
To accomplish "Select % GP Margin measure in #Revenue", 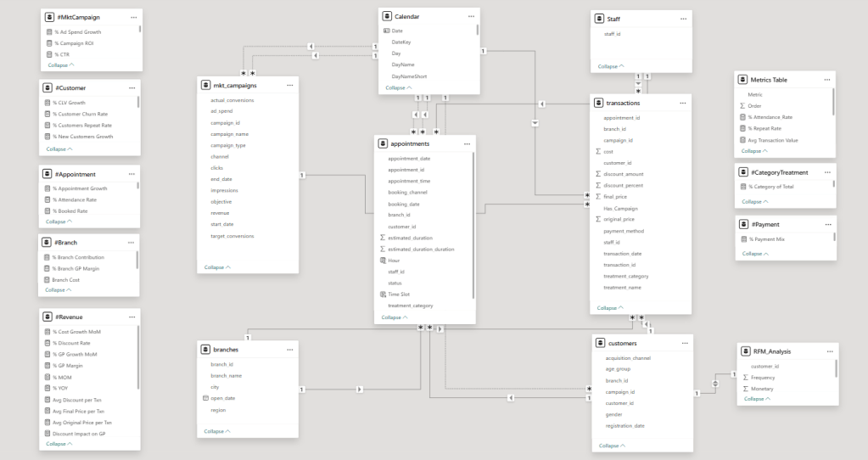I will [70, 366].
